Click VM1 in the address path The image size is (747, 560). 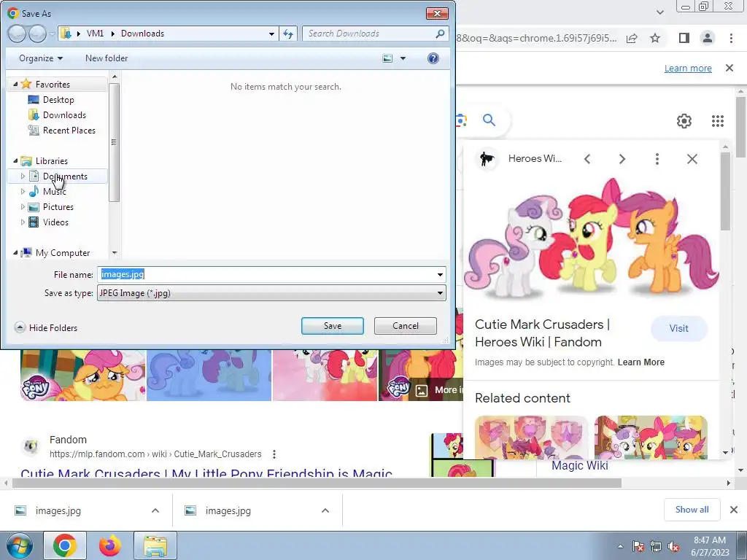click(x=95, y=34)
